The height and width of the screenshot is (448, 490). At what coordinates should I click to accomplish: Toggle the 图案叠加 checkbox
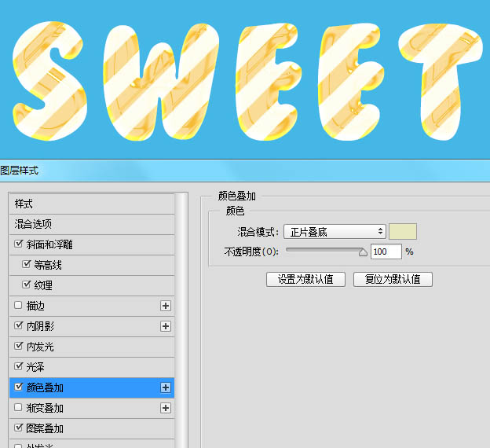[18, 428]
